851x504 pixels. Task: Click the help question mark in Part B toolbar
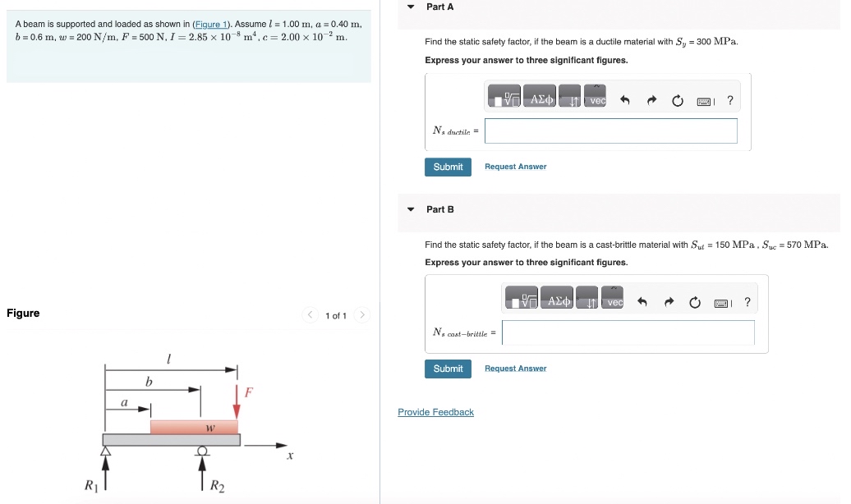click(747, 303)
